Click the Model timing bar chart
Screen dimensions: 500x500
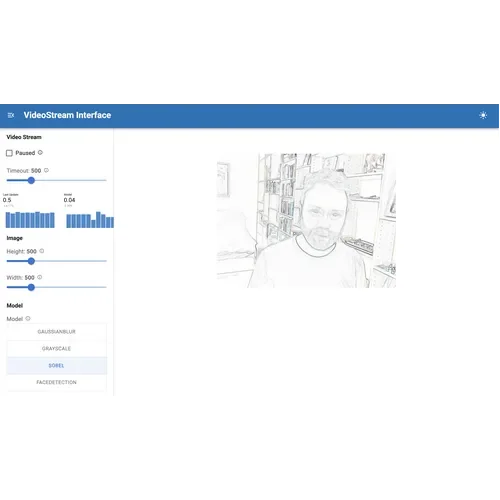(90, 220)
